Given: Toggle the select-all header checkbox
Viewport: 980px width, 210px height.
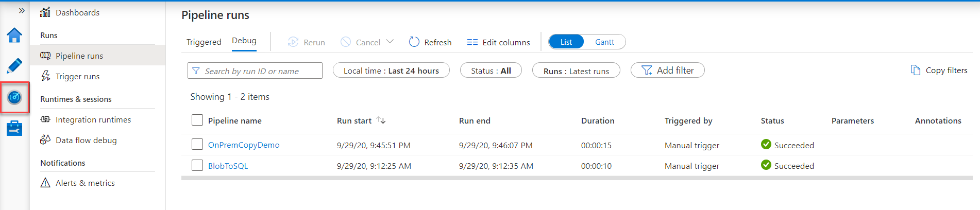Looking at the screenshot, I should point(197,120).
